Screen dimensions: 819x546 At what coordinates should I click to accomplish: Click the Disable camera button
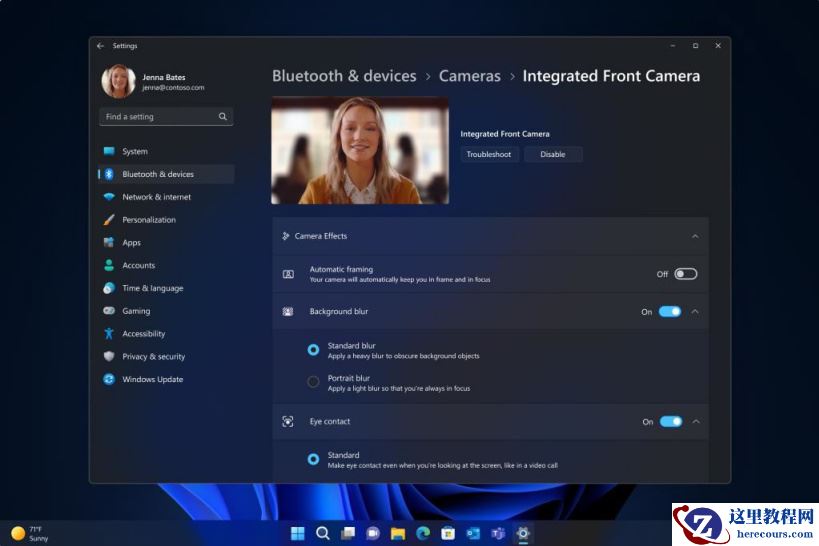[x=553, y=154]
